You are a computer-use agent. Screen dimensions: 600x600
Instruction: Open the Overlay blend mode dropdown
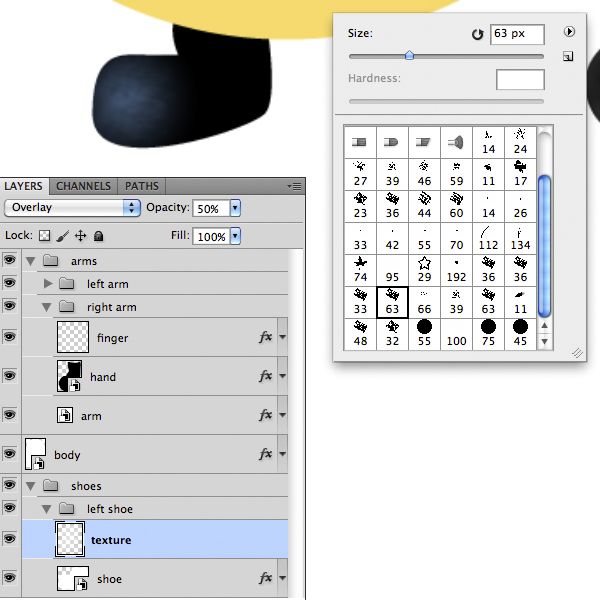pyautogui.click(x=72, y=208)
